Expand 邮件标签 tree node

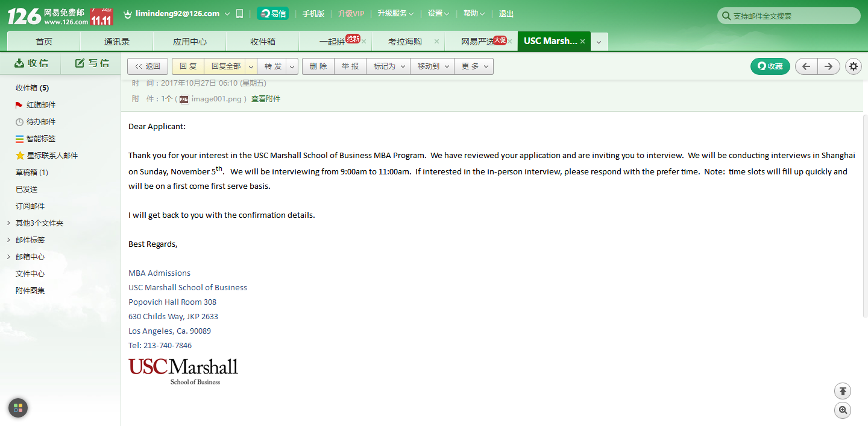tap(8, 240)
